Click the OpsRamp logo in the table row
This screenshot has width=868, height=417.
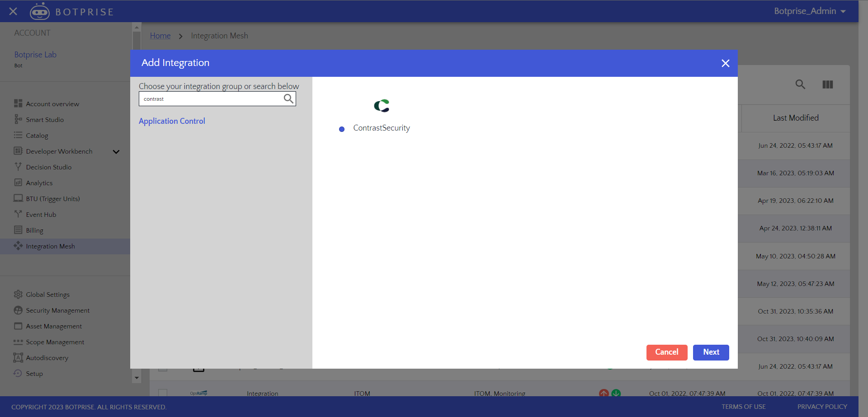coord(198,393)
